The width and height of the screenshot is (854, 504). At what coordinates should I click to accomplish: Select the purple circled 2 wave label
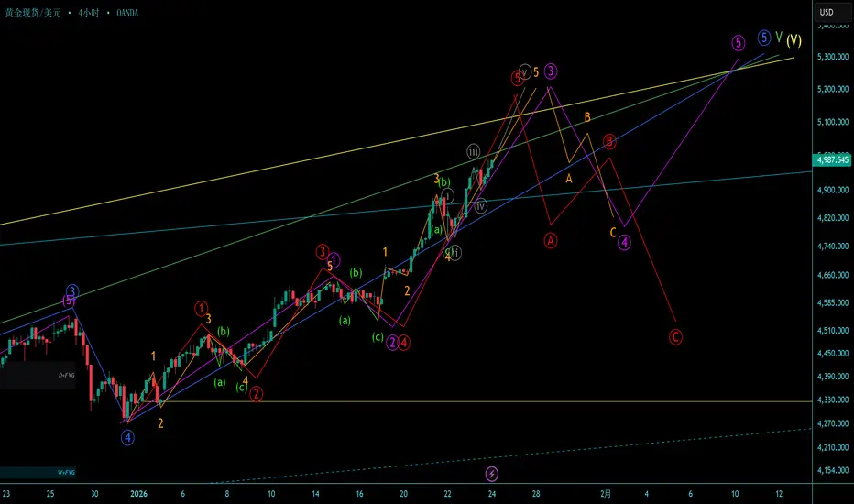(392, 343)
